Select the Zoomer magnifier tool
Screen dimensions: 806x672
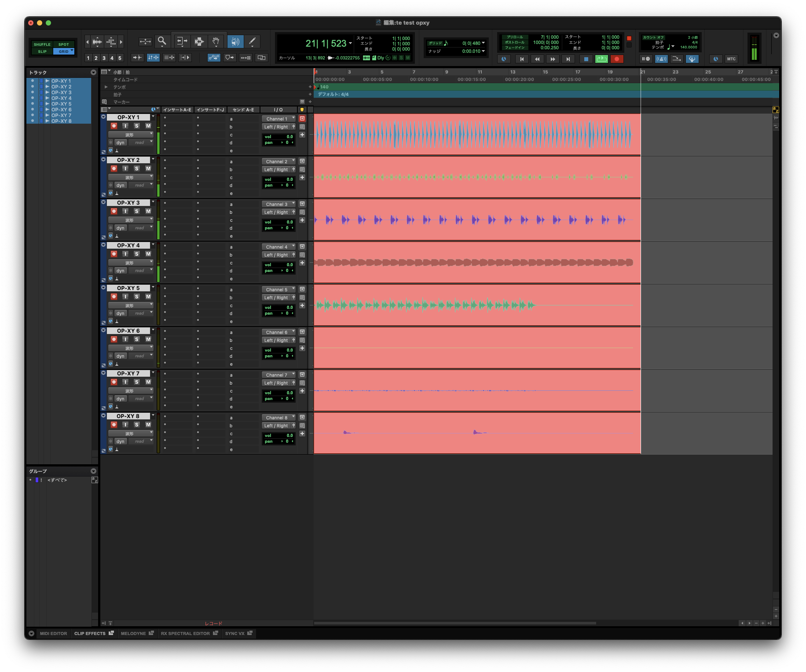162,41
